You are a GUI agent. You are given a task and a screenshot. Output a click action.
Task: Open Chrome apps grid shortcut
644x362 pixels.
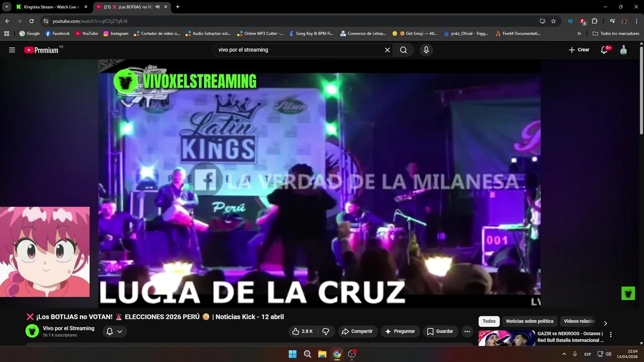(x=7, y=34)
